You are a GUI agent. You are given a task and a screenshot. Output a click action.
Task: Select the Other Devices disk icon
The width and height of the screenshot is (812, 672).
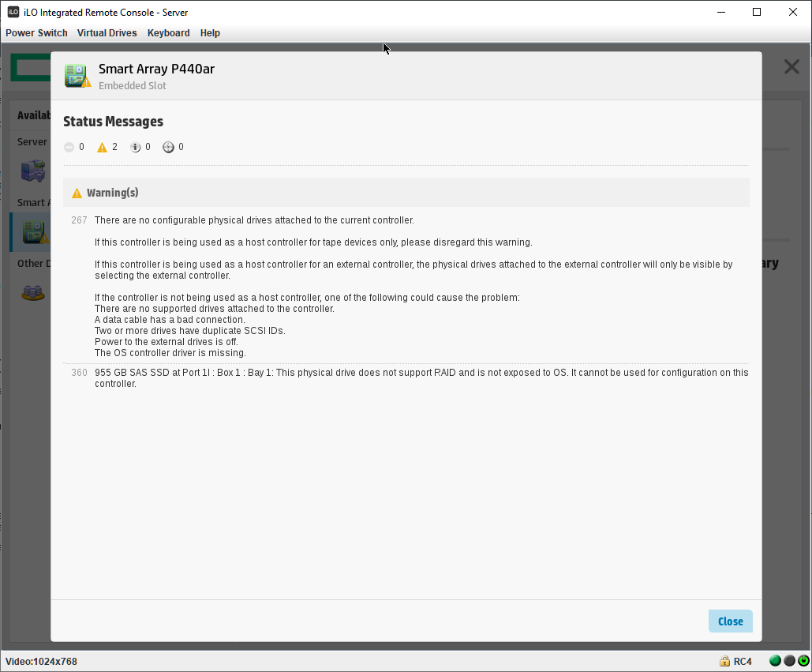click(32, 293)
